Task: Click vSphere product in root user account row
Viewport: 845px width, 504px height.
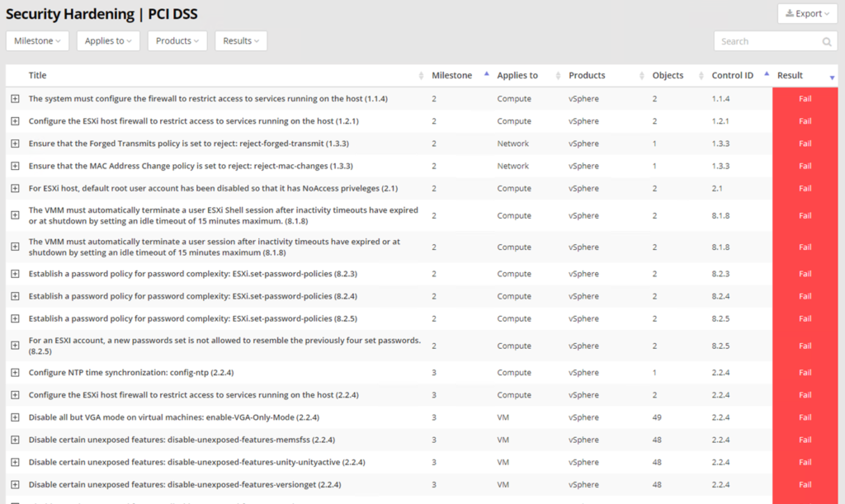Action: click(x=583, y=188)
